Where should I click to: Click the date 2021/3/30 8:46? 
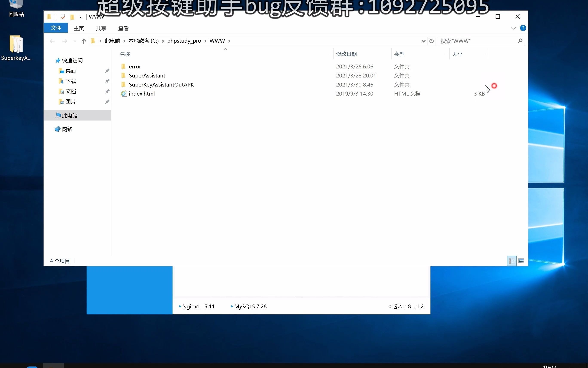pos(355,84)
